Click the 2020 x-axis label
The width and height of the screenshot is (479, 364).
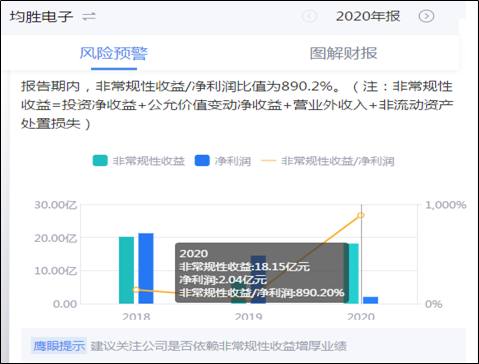pyautogui.click(x=361, y=316)
